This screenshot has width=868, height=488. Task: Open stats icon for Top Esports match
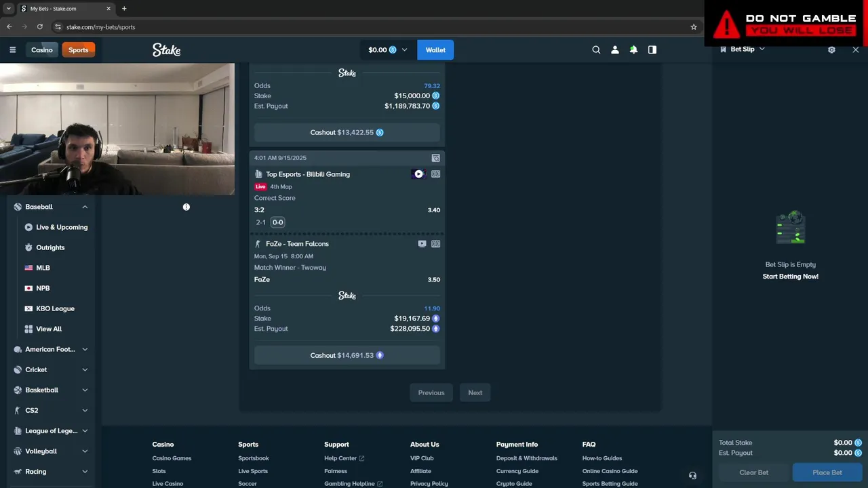436,174
